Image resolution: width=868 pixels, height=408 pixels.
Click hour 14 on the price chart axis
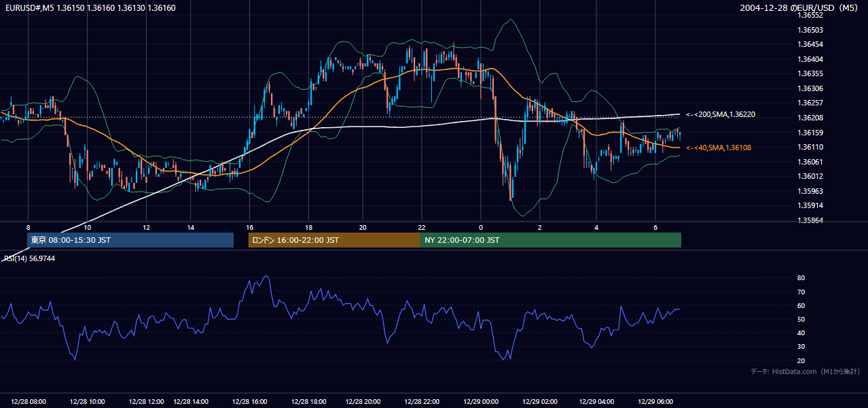(x=190, y=227)
